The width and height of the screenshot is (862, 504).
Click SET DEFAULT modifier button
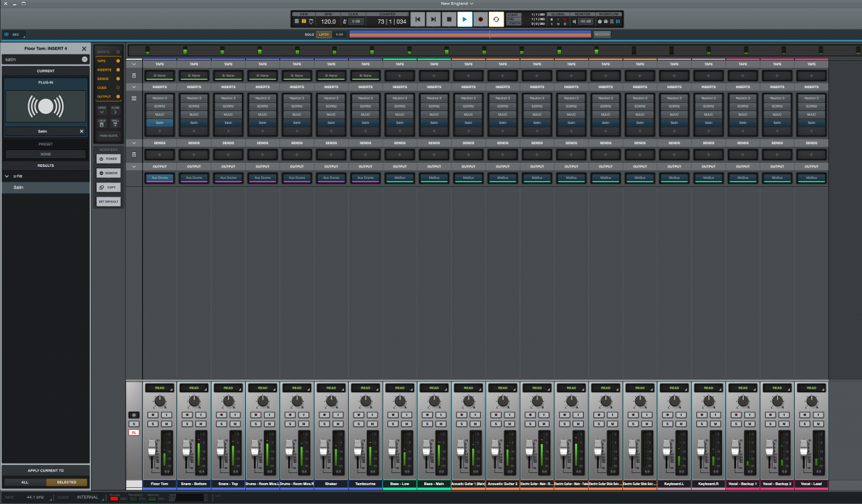click(x=108, y=201)
